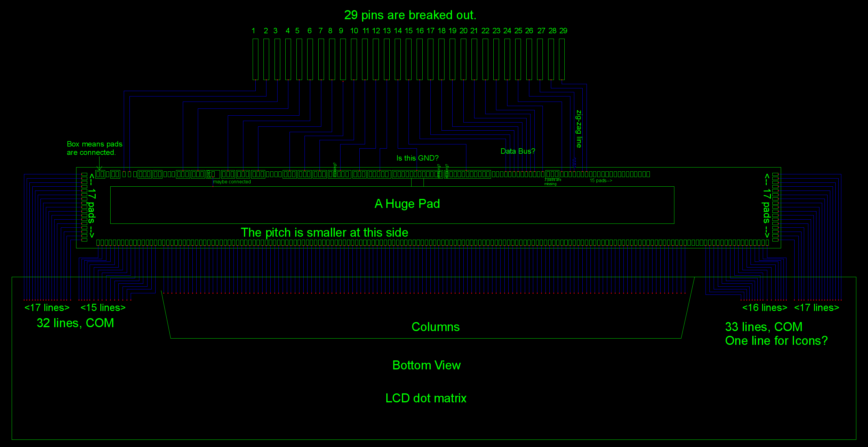Select pin number label "13"
Screen dimensions: 868x447
click(387, 31)
